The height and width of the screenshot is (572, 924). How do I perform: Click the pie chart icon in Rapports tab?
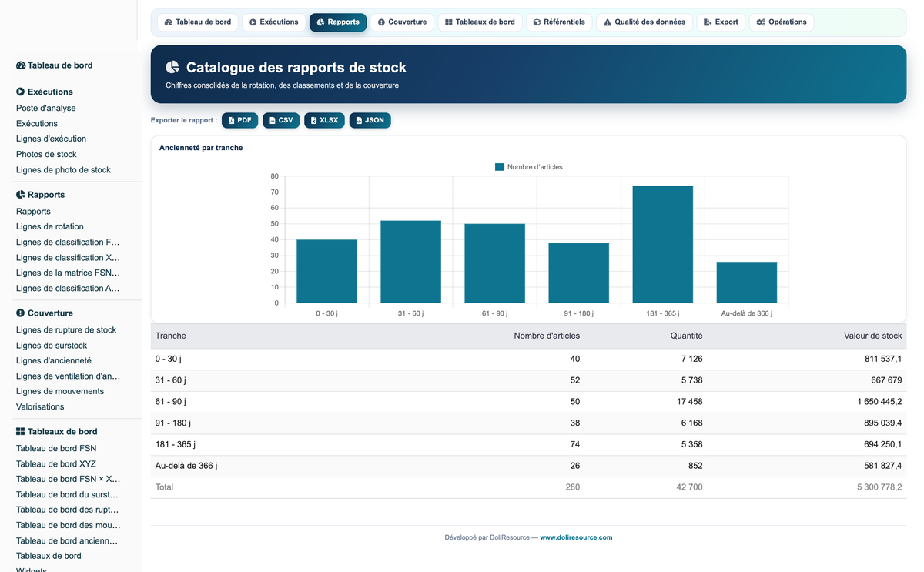click(320, 22)
